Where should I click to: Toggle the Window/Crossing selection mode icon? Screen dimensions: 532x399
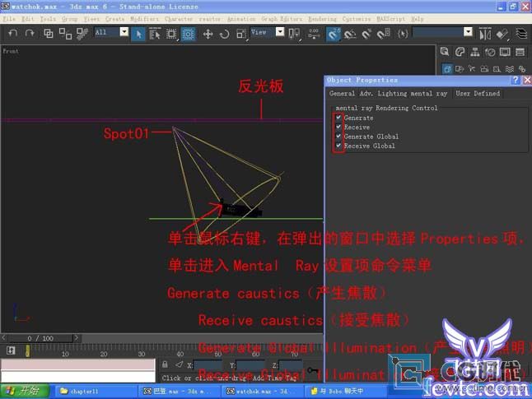click(x=189, y=34)
